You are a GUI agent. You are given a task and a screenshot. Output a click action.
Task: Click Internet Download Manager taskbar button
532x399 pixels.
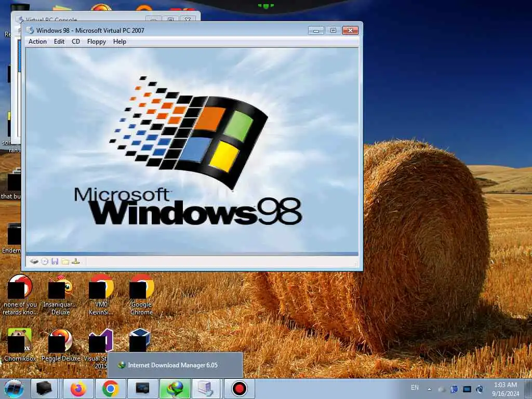click(x=175, y=389)
